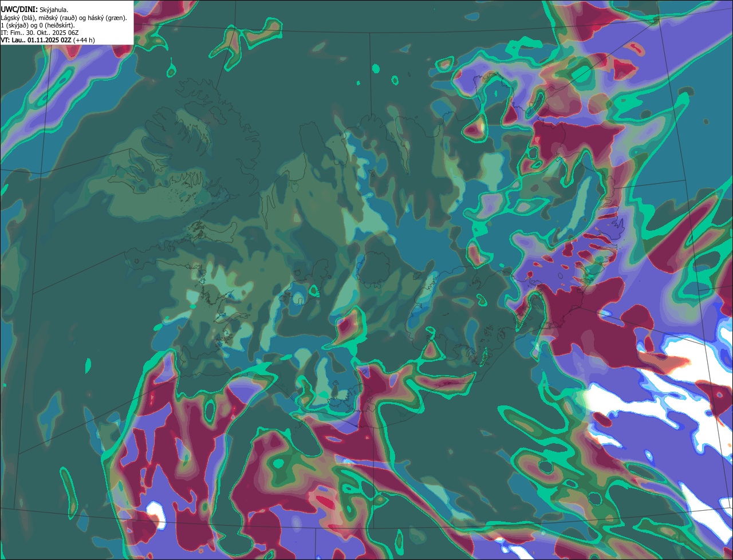Viewport: 733px width, 560px height.
Task: Click the '0 (heiðskírt).' legend text
Action: pyautogui.click(x=57, y=25)
